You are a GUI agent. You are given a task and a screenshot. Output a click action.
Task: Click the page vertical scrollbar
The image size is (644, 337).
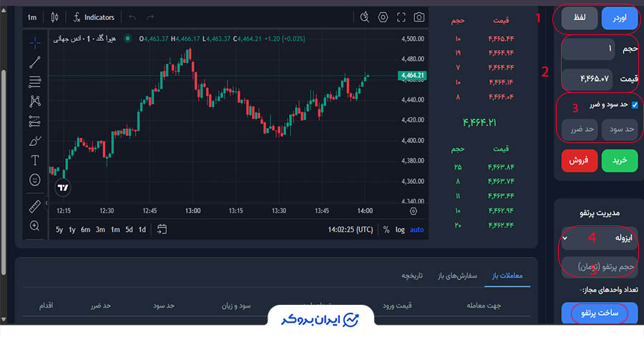tap(4, 172)
